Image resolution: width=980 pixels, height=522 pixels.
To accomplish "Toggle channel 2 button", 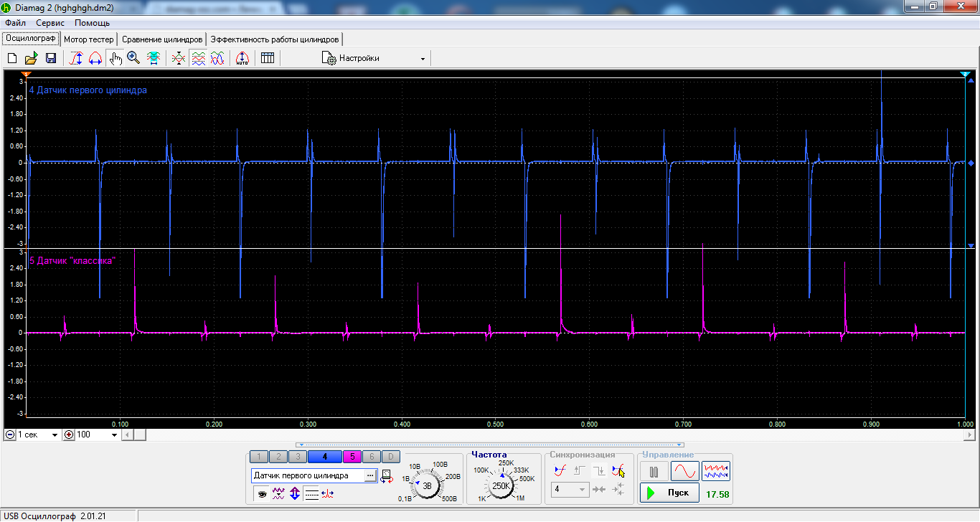I will (278, 456).
